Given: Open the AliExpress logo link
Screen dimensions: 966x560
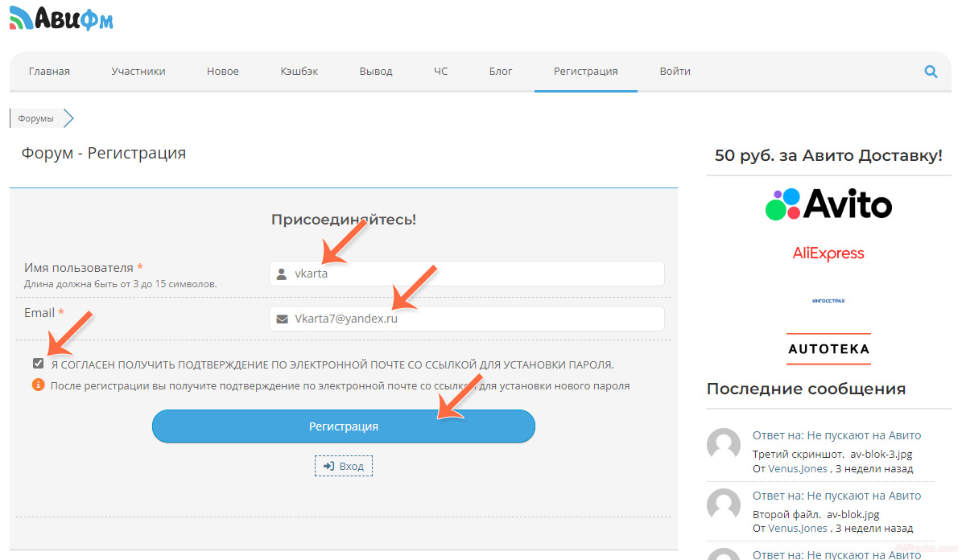Looking at the screenshot, I should (828, 253).
